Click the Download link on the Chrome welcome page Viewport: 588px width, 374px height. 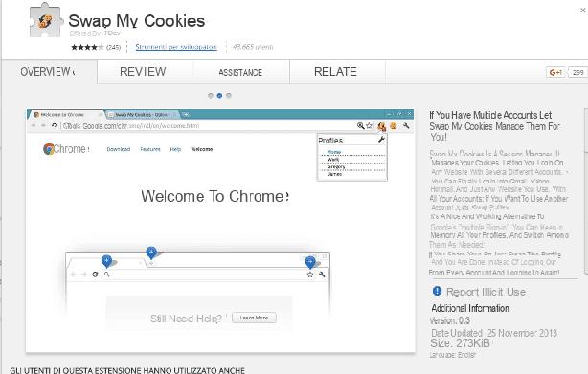pos(119,149)
